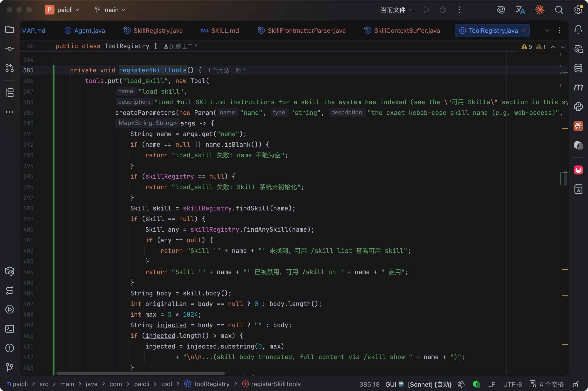The width and height of the screenshot is (588, 391).
Task: Switch to the MAP.md tab
Action: 33,30
